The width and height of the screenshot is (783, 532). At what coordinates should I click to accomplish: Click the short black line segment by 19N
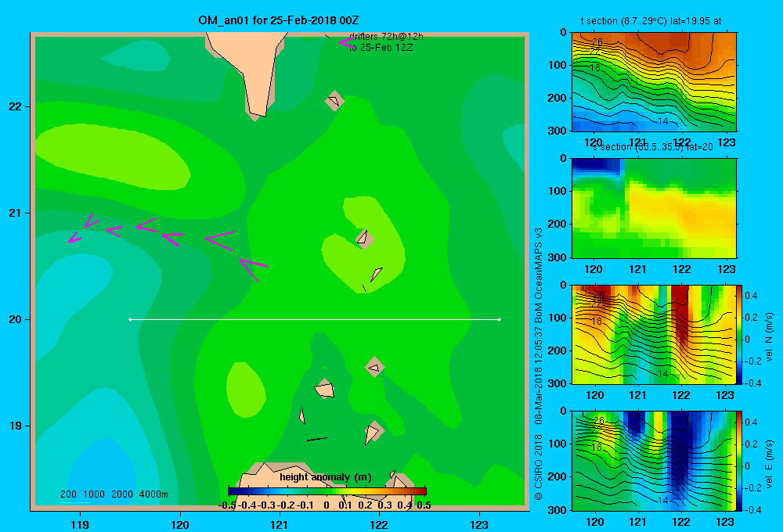coord(318,439)
